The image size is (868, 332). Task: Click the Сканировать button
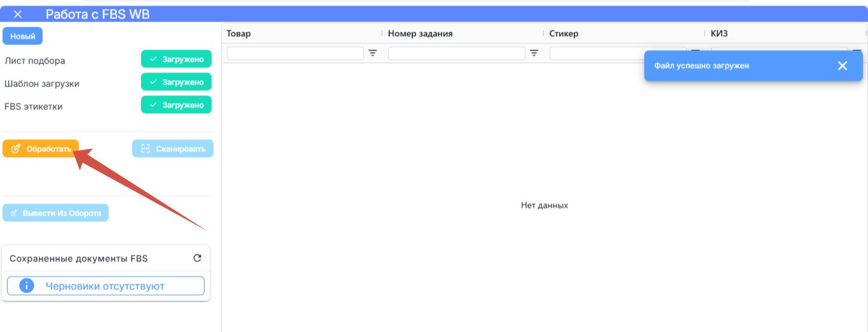coord(173,149)
